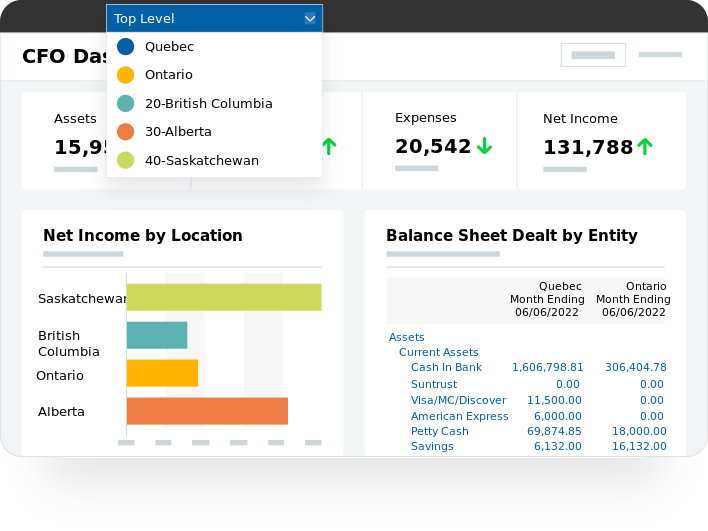Click the orange Alberta circle icon
The width and height of the screenshot is (708, 531).
click(x=125, y=131)
